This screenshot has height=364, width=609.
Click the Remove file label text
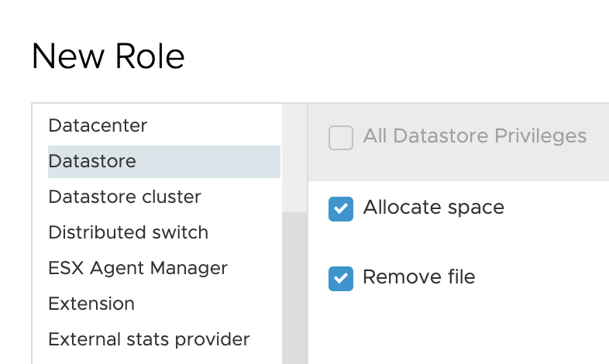[x=419, y=277]
